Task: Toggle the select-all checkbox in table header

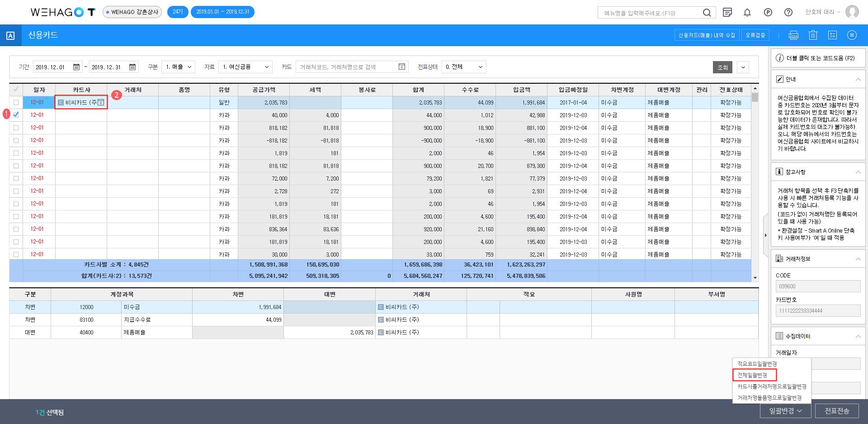Action: coord(16,90)
